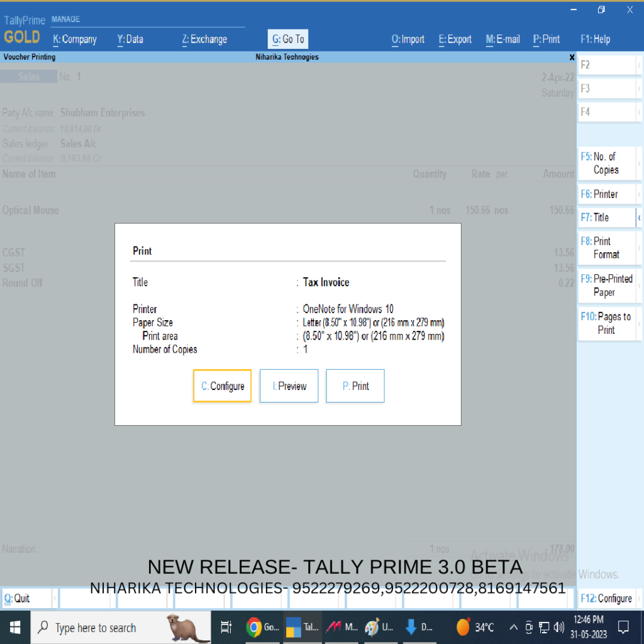Show hidden system tray icons
This screenshot has height=644, width=644.
pos(513,627)
